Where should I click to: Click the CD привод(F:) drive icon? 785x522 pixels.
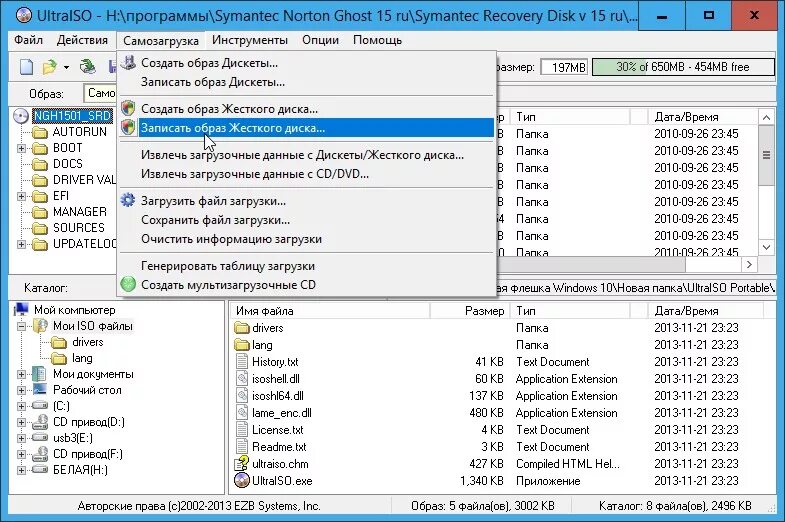(40, 454)
